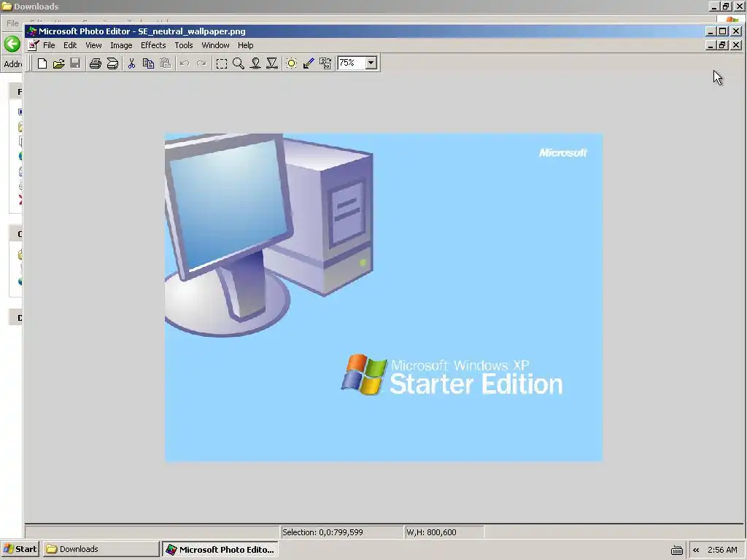The height and width of the screenshot is (560, 747).
Task: Pick the magnifying glass Zoom tool
Action: click(239, 63)
